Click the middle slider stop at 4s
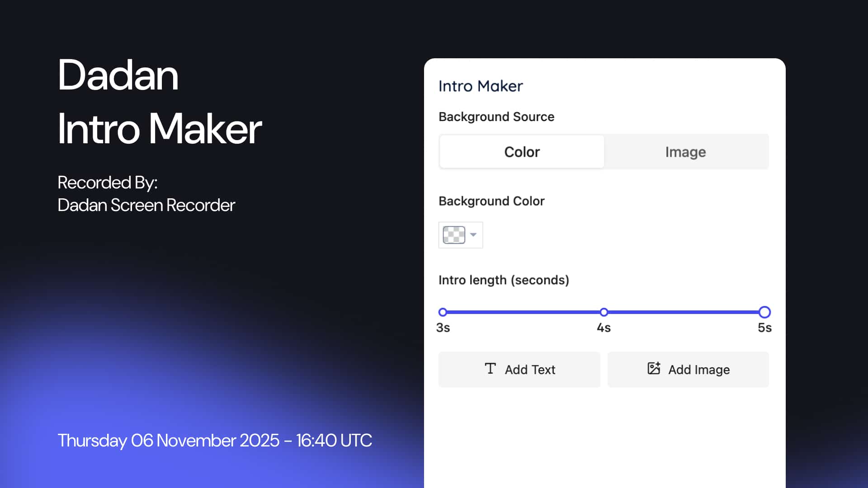Viewport: 868px width, 488px height. (x=604, y=312)
